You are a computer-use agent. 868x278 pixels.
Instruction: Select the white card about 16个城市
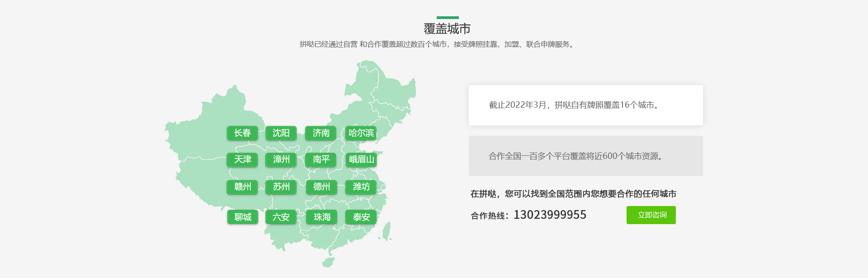pyautogui.click(x=586, y=105)
